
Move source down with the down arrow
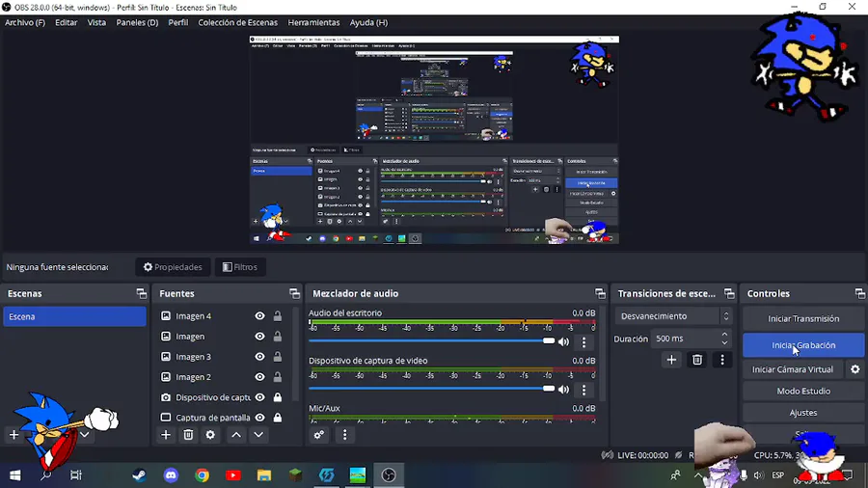pos(258,435)
